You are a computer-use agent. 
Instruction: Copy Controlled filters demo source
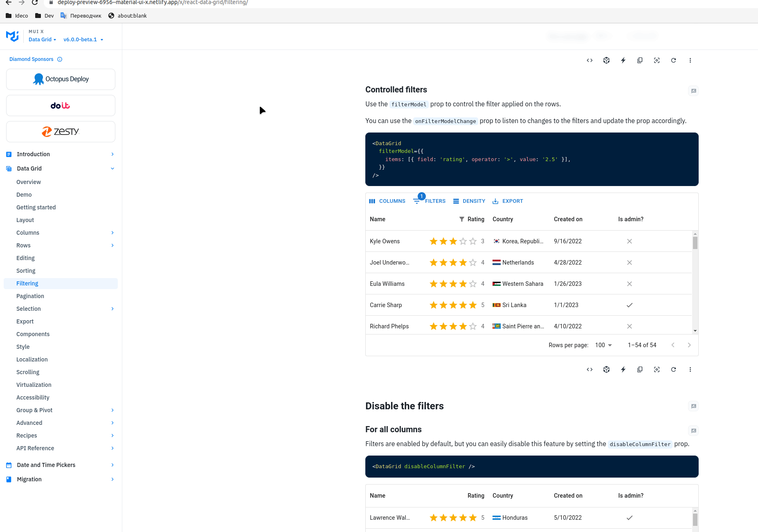(640, 370)
